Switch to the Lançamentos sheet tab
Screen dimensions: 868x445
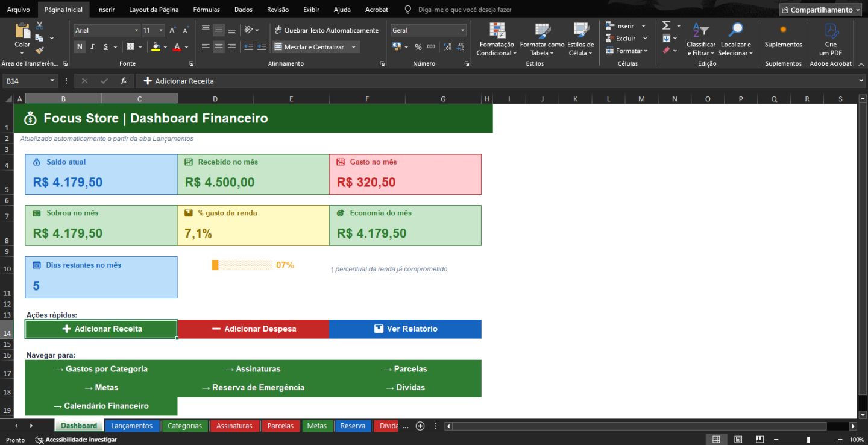click(x=132, y=426)
